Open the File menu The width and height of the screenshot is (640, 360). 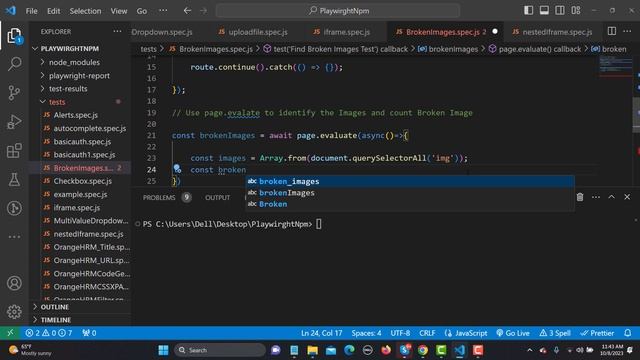click(31, 11)
